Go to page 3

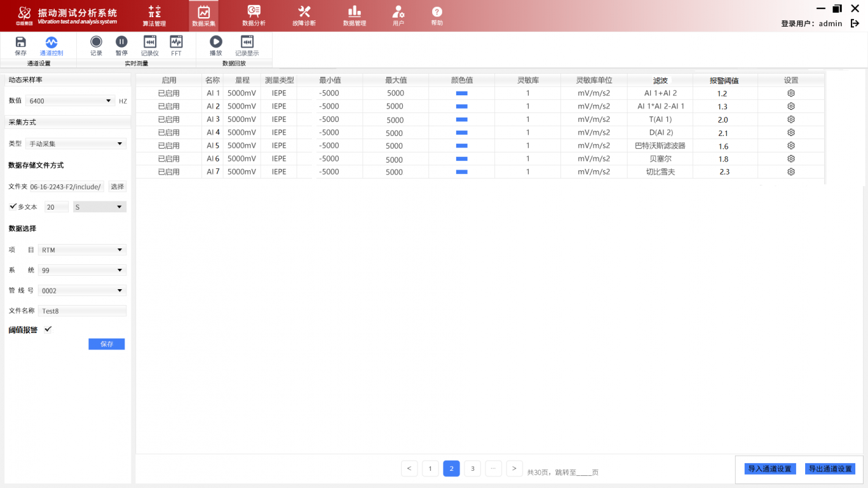[472, 469]
